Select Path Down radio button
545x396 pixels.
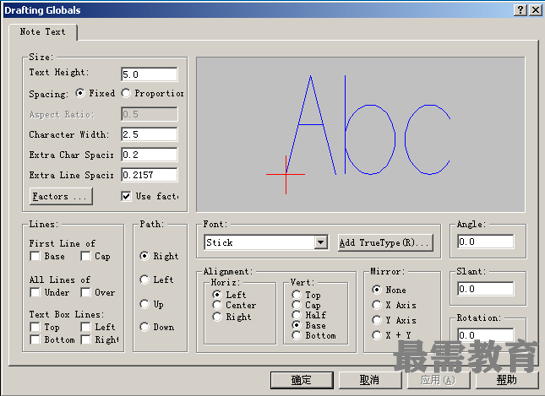(144, 327)
